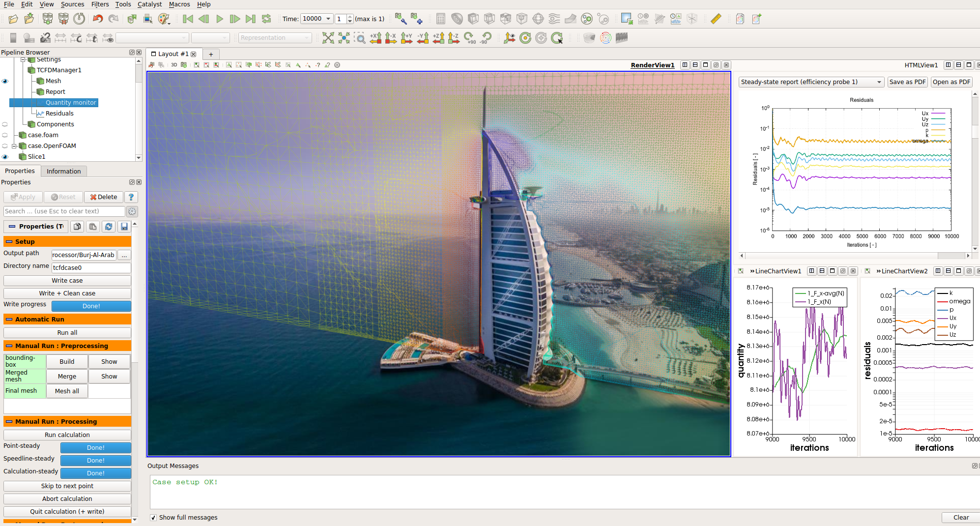Open the Filters menu
Viewport: 980px width, 526px height.
pyautogui.click(x=100, y=4)
